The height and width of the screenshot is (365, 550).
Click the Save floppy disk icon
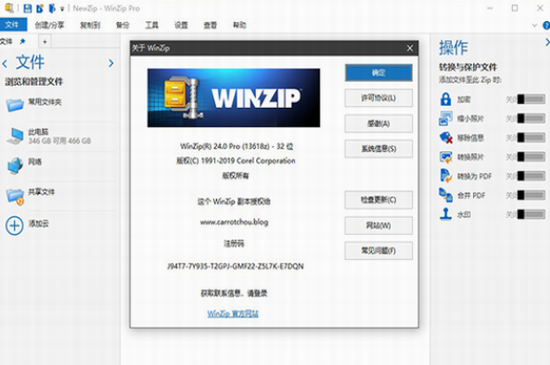[x=27, y=8]
